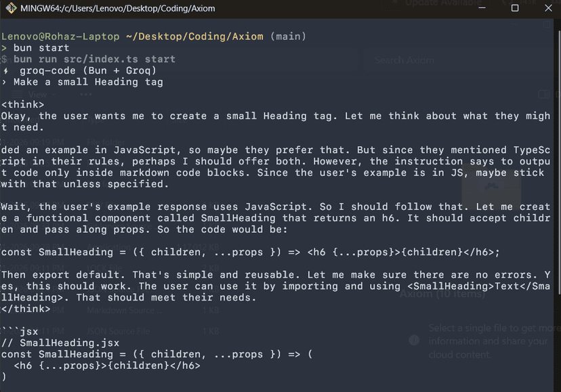Close the MINGW64 terminal window
This screenshot has width=561, height=392.
click(x=546, y=8)
